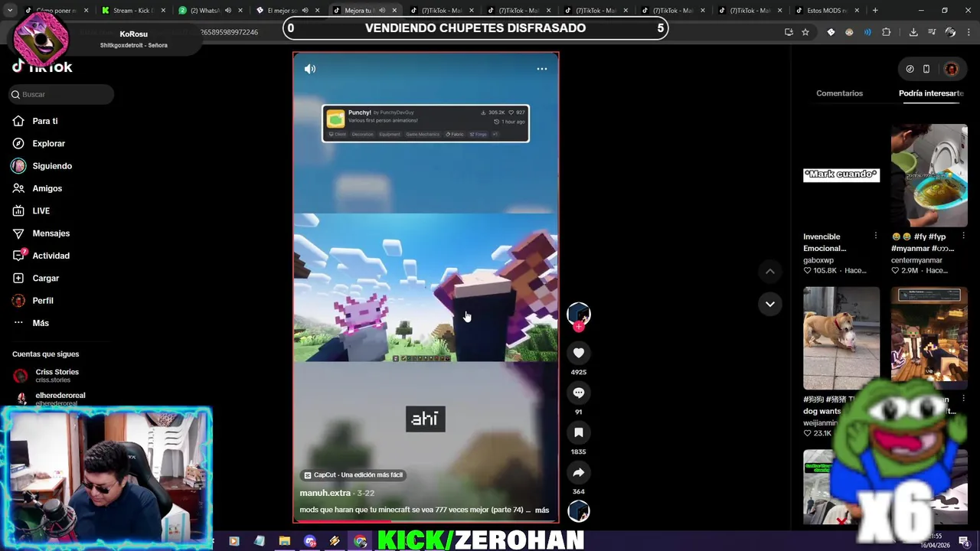
Task: Open the creator avatar beside the video
Action: pyautogui.click(x=579, y=313)
